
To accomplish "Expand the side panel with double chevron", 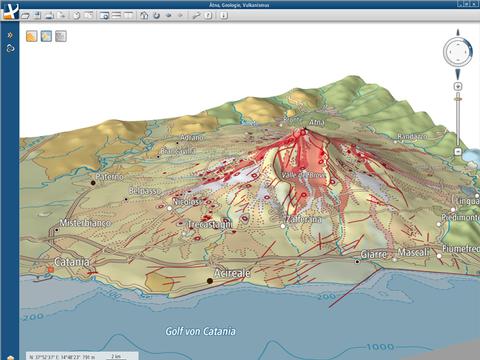I will click(x=10, y=35).
